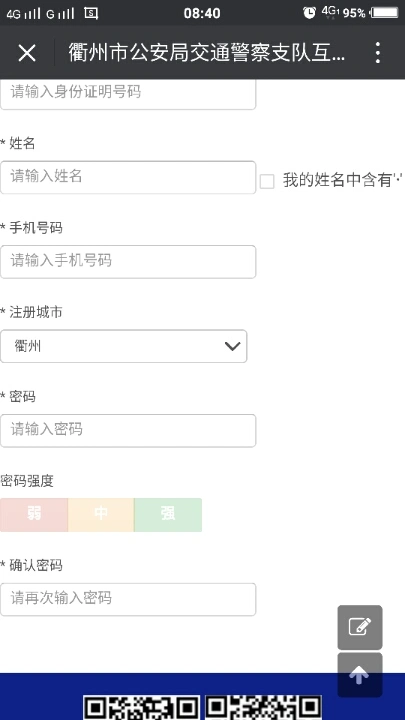Tap the 4G signal strength icon

tap(24, 13)
